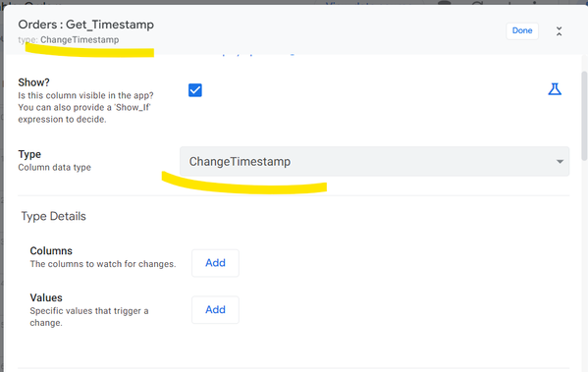
Task: Click the Values label
Action: [x=46, y=297]
